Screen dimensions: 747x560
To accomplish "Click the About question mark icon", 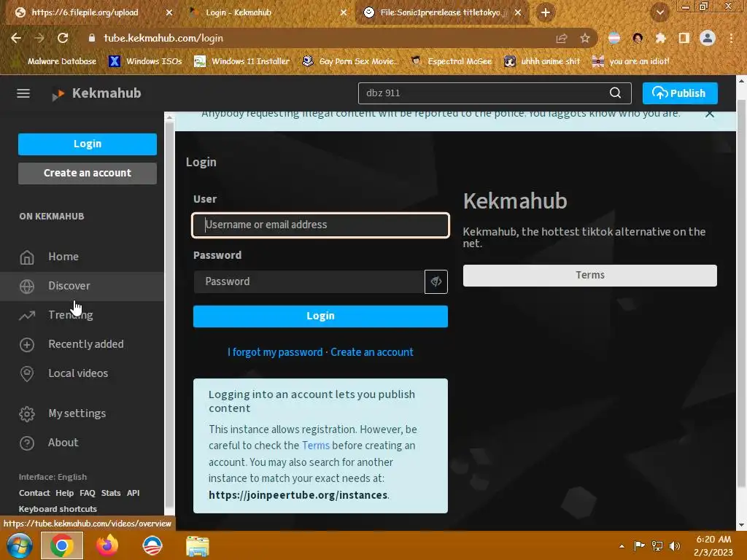I will coord(27,443).
